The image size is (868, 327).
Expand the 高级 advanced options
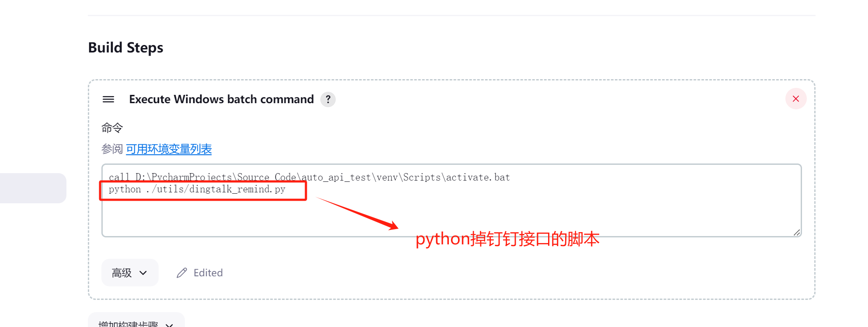pos(122,273)
